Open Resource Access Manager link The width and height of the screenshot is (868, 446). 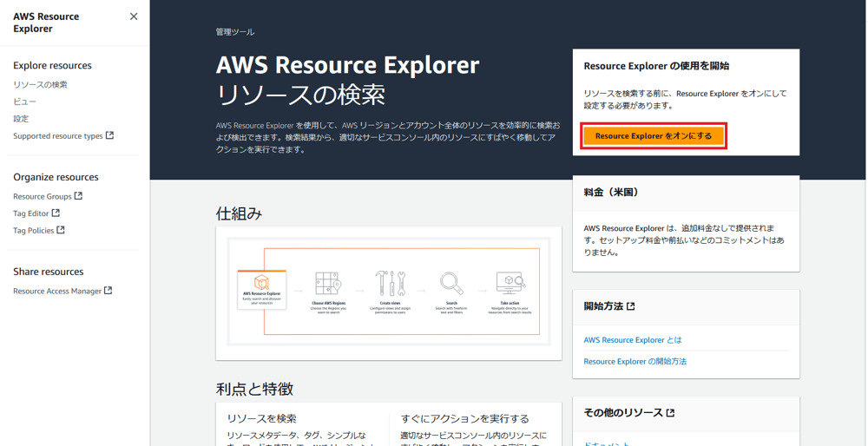tap(57, 291)
